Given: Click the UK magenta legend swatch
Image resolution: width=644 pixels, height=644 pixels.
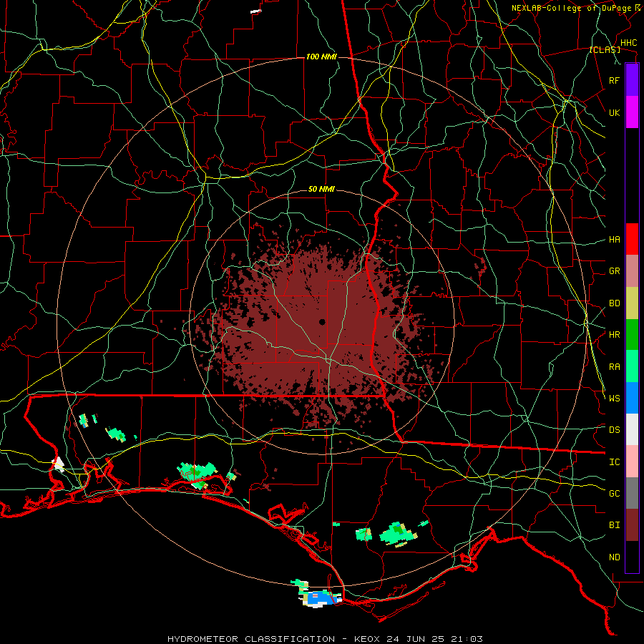Looking at the screenshot, I should (632, 112).
